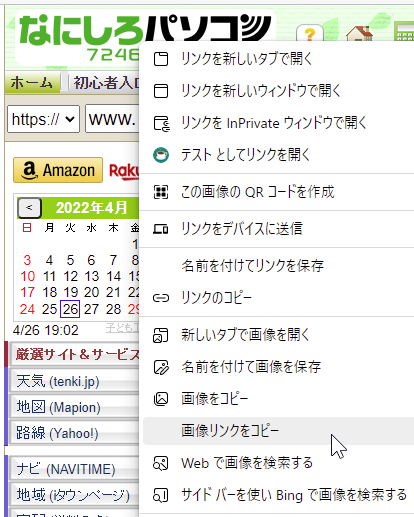Select date 24 in the calendar
Screen dimensions: 414x517
coord(27,309)
